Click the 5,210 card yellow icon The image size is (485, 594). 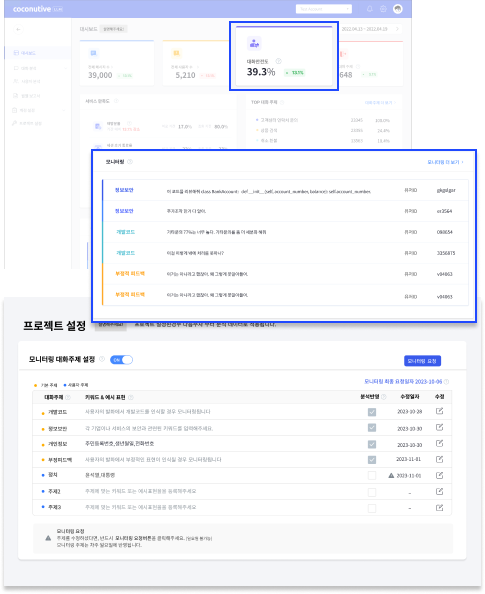coord(176,53)
